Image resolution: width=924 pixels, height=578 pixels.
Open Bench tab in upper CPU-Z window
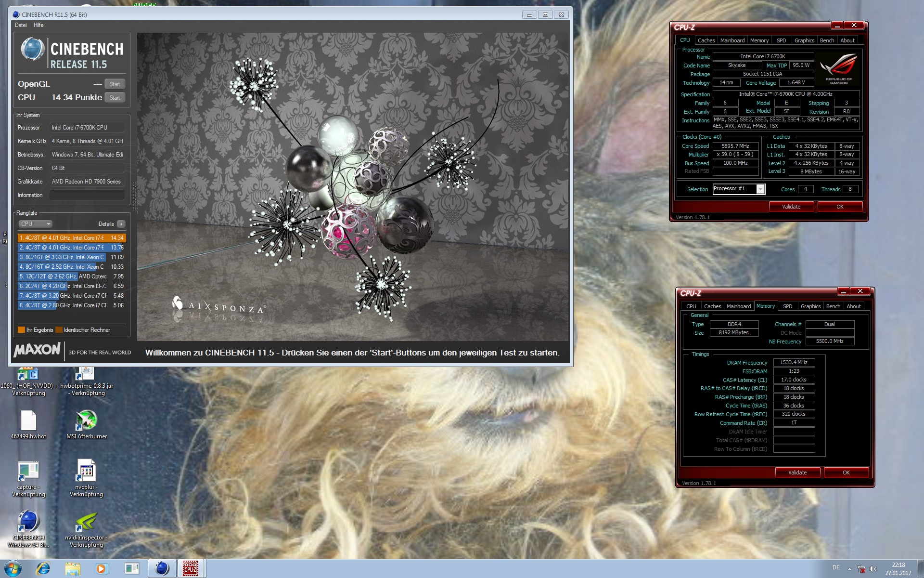[827, 40]
